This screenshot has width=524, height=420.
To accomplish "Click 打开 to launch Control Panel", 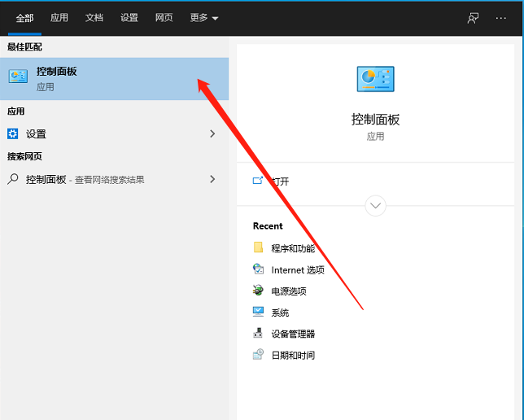I will (280, 182).
